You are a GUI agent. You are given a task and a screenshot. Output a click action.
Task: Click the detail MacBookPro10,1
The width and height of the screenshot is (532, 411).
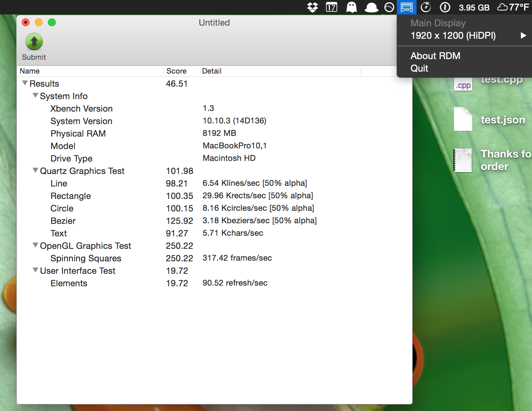tap(235, 146)
